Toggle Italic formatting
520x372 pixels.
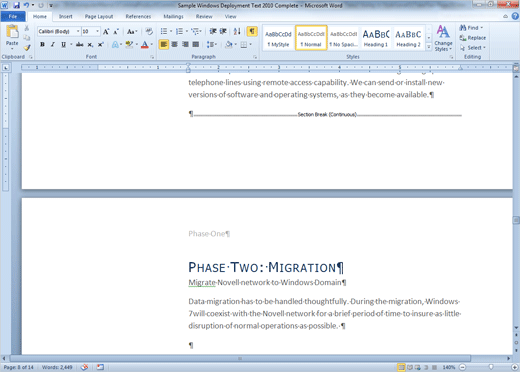coord(53,44)
